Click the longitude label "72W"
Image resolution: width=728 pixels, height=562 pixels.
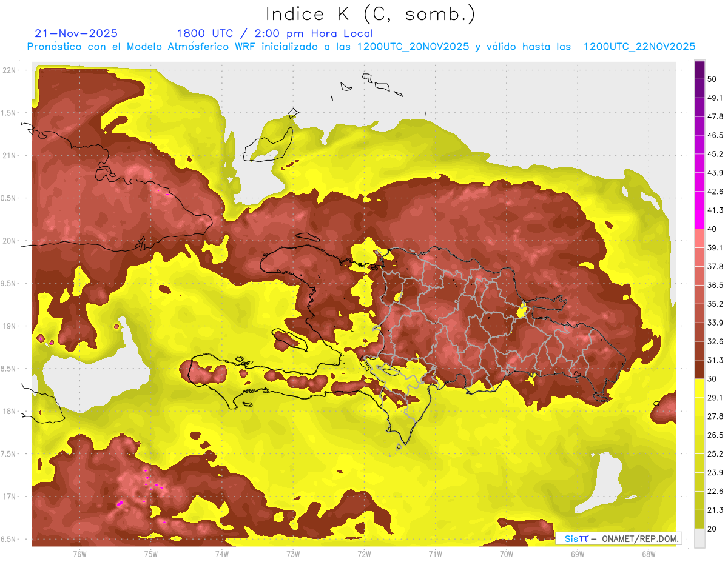click(x=364, y=554)
